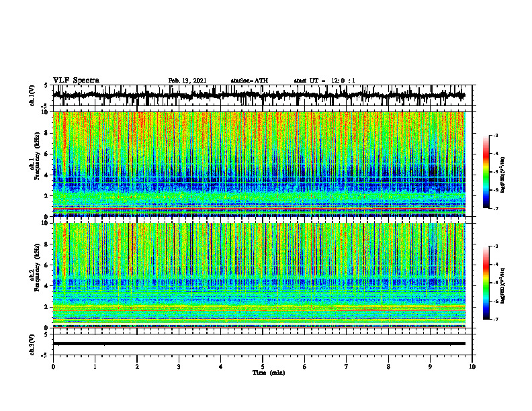This screenshot has height=411, width=532.
Task: Click tick label "3" on the time axis
Action: coord(179,367)
